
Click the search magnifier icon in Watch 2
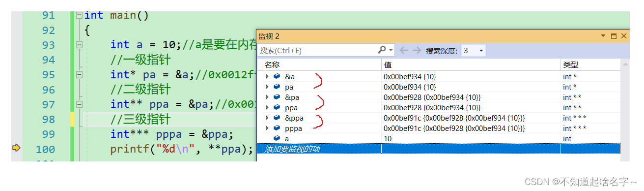(x=382, y=50)
